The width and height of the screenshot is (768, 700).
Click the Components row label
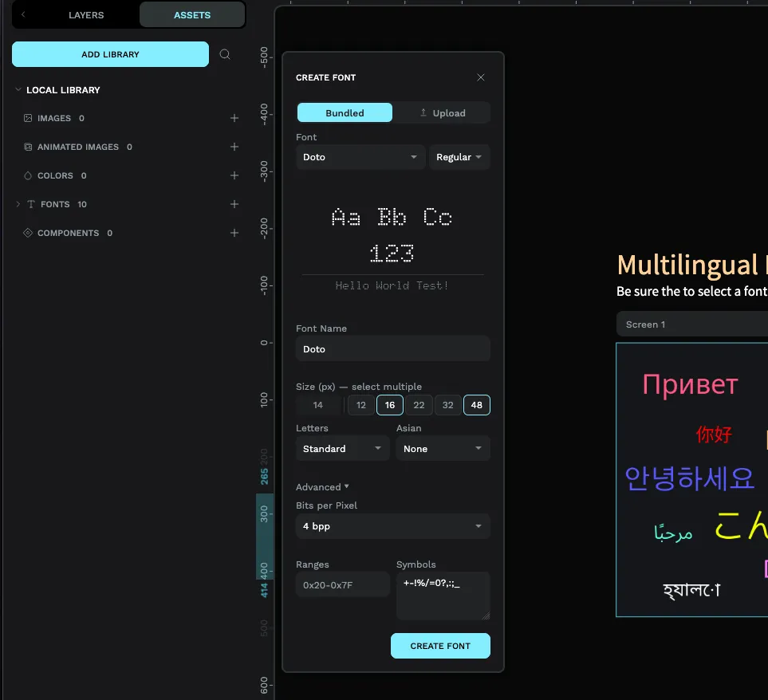pyautogui.click(x=68, y=233)
